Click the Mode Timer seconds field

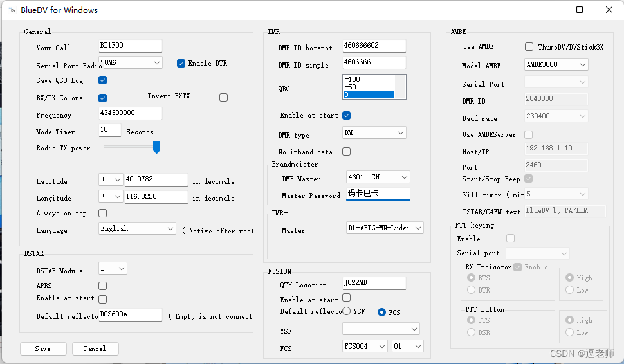110,130
